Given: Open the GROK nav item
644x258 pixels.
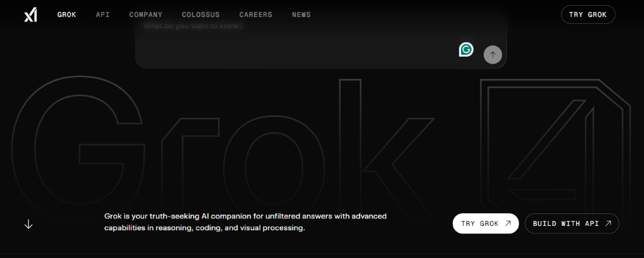Looking at the screenshot, I should tap(67, 15).
